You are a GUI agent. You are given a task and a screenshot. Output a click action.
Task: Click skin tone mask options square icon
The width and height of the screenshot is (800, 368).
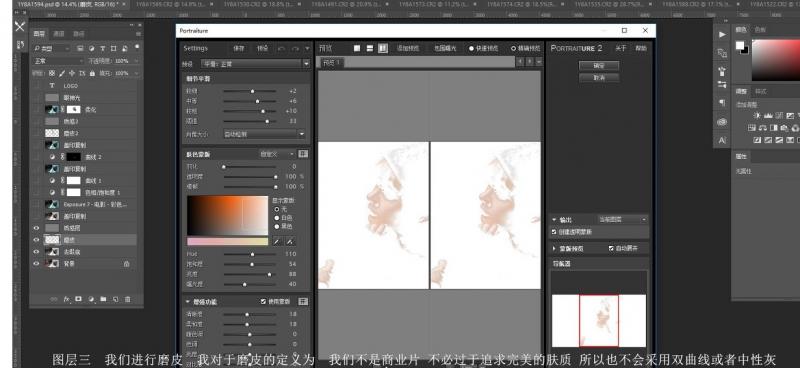tap(303, 154)
